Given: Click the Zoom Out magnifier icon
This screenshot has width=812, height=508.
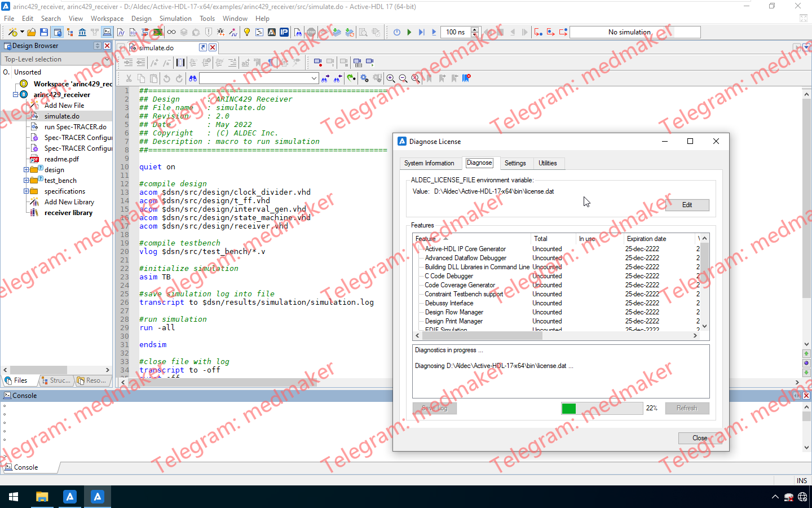Looking at the screenshot, I should [x=403, y=78].
